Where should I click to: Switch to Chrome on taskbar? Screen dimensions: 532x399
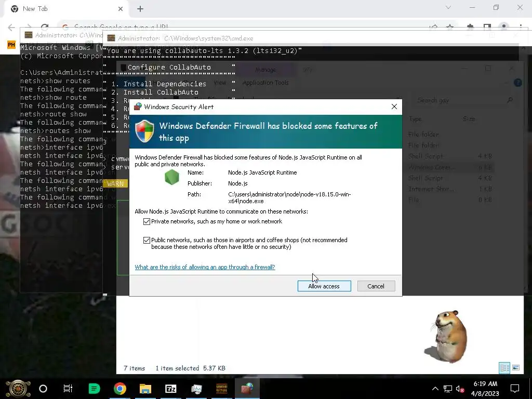coord(120,389)
